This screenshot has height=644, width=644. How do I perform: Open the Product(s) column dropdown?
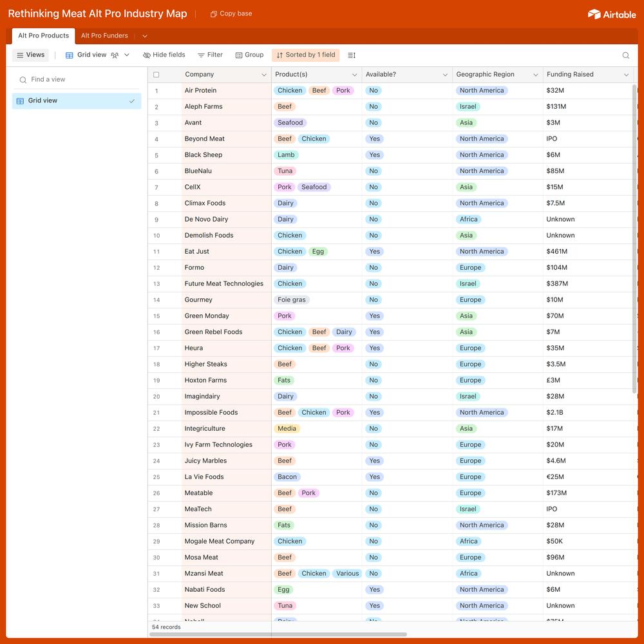coord(354,75)
